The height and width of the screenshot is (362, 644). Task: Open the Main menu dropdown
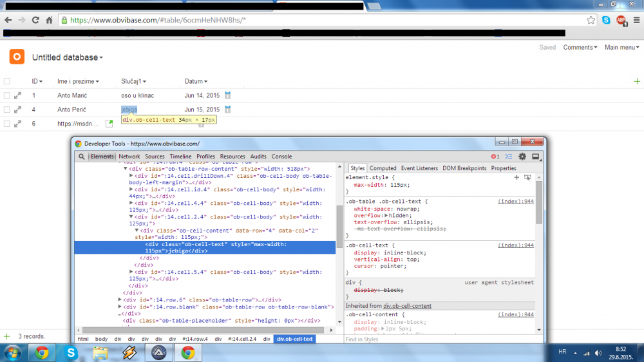621,47
